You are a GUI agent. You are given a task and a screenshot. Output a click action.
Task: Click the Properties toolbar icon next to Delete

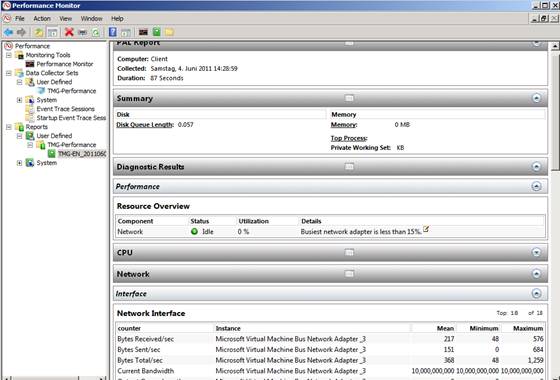[82, 32]
